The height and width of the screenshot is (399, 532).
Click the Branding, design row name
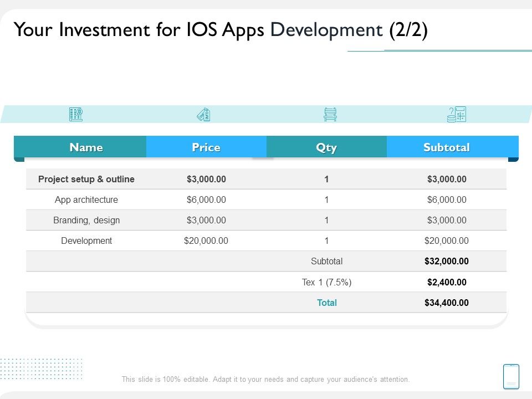click(86, 220)
